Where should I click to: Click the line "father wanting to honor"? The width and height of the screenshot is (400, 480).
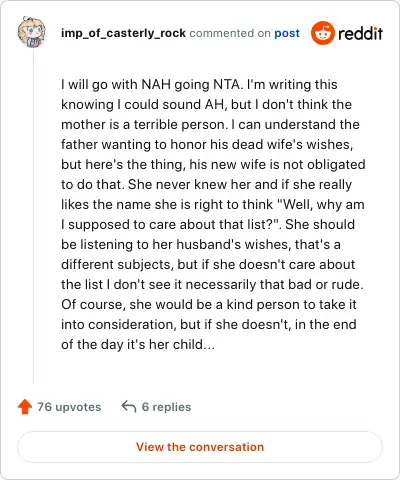point(207,144)
